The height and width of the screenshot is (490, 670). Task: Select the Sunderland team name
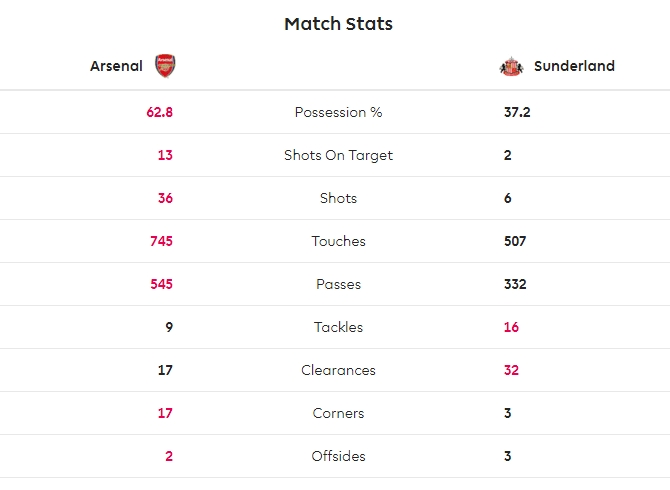574,67
